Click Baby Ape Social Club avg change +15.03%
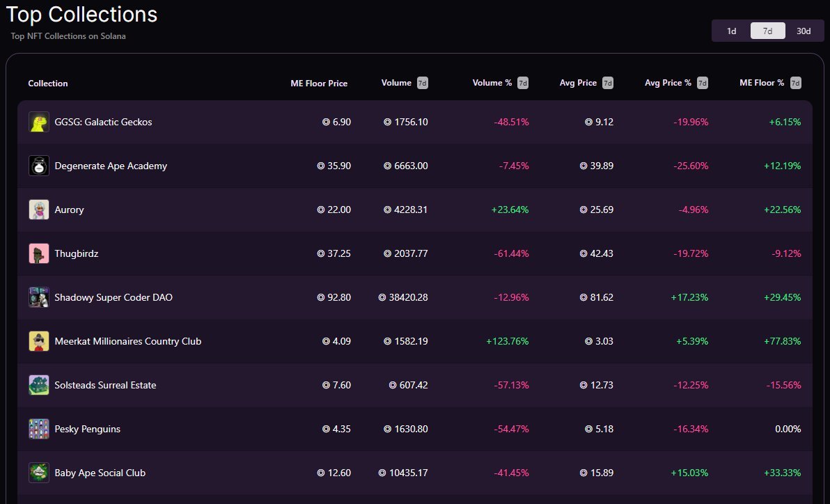 (689, 473)
